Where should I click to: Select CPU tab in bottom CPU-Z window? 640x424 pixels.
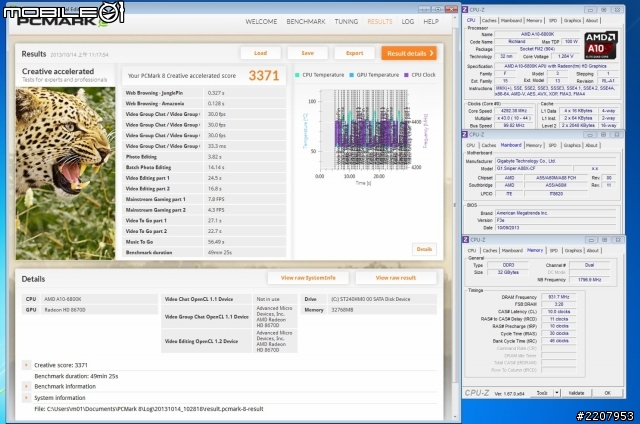472,251
